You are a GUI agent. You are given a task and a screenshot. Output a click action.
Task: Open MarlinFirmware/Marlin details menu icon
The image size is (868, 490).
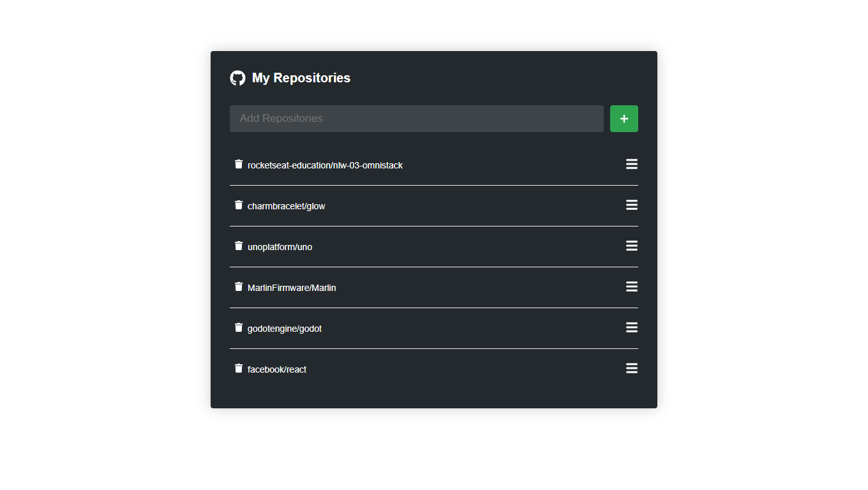tap(632, 286)
